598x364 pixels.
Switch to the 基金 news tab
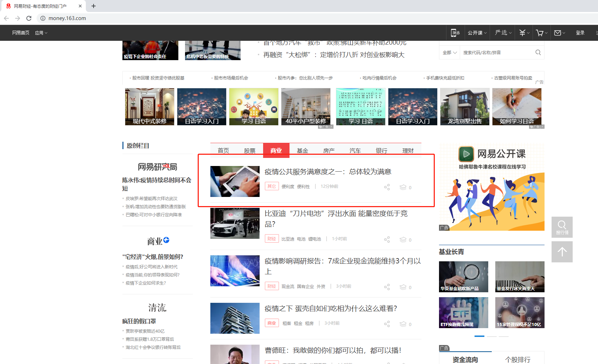click(x=303, y=151)
